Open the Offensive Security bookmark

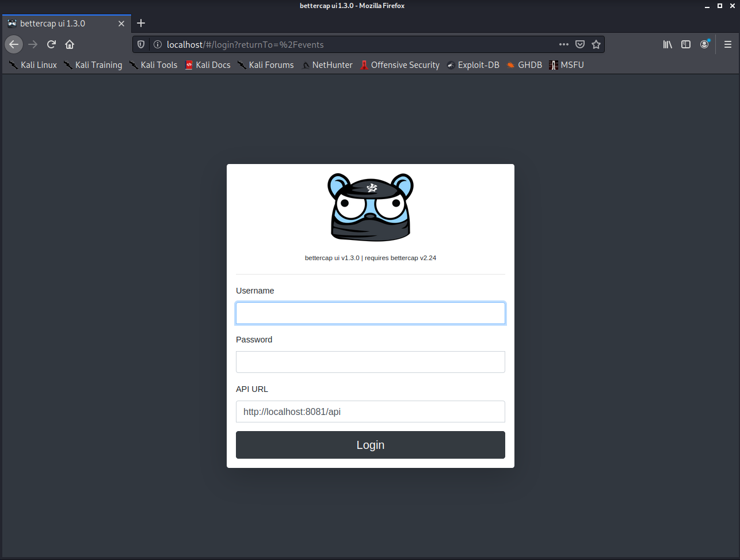coord(400,65)
